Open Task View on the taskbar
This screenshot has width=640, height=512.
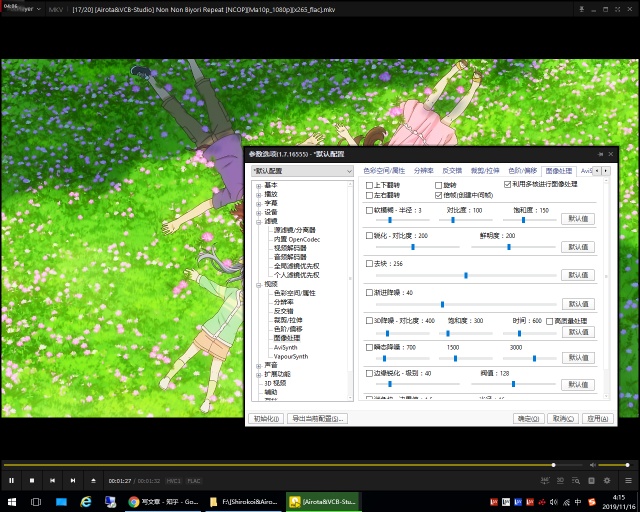[36, 502]
